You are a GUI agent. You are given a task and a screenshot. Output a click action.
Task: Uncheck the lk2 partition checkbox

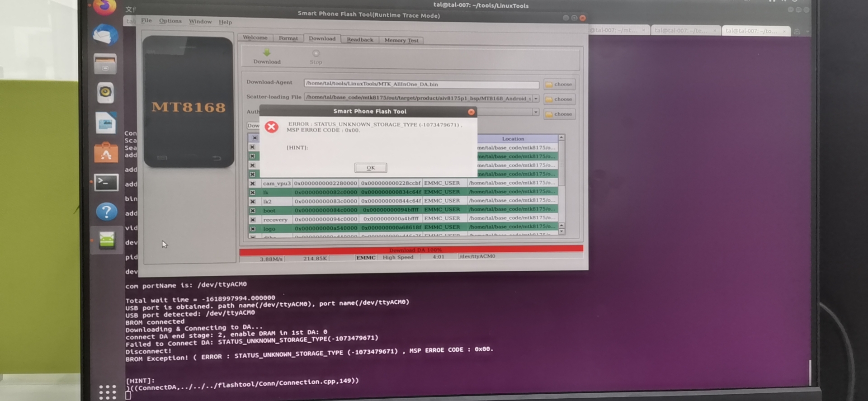click(x=253, y=202)
